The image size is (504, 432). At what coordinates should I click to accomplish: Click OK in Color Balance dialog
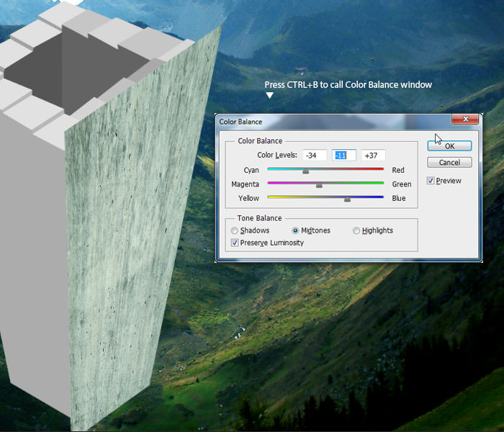click(449, 146)
